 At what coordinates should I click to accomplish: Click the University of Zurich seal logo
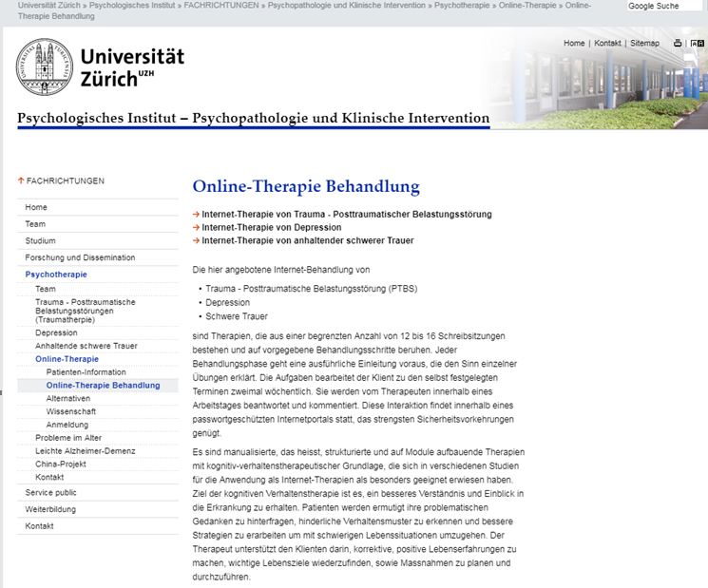click(44, 67)
